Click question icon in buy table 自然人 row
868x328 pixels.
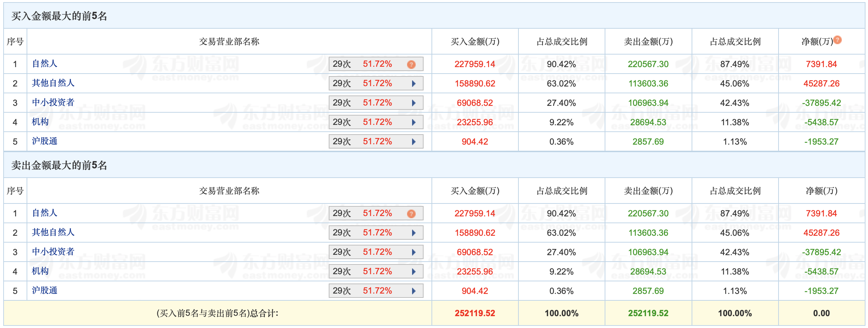pos(411,64)
